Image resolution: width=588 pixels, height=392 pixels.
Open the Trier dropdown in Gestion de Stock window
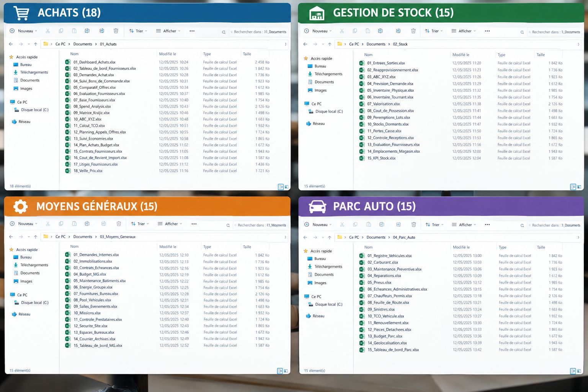(x=434, y=31)
